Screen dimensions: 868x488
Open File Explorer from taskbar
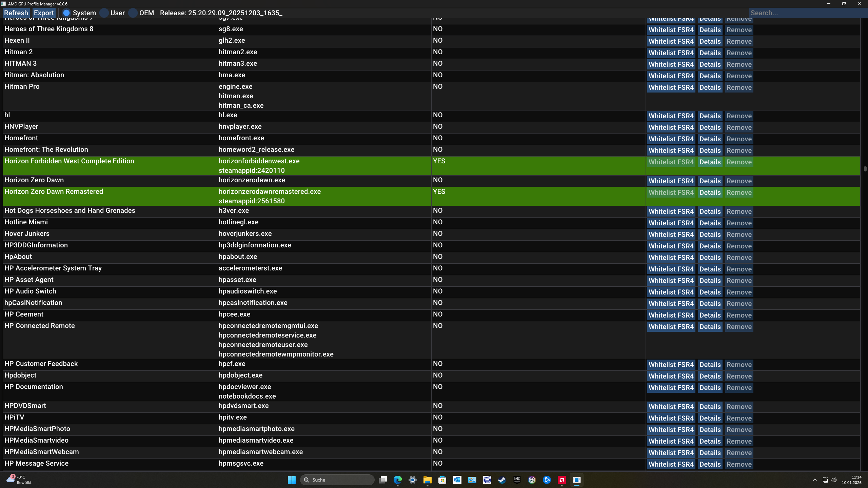(x=427, y=480)
